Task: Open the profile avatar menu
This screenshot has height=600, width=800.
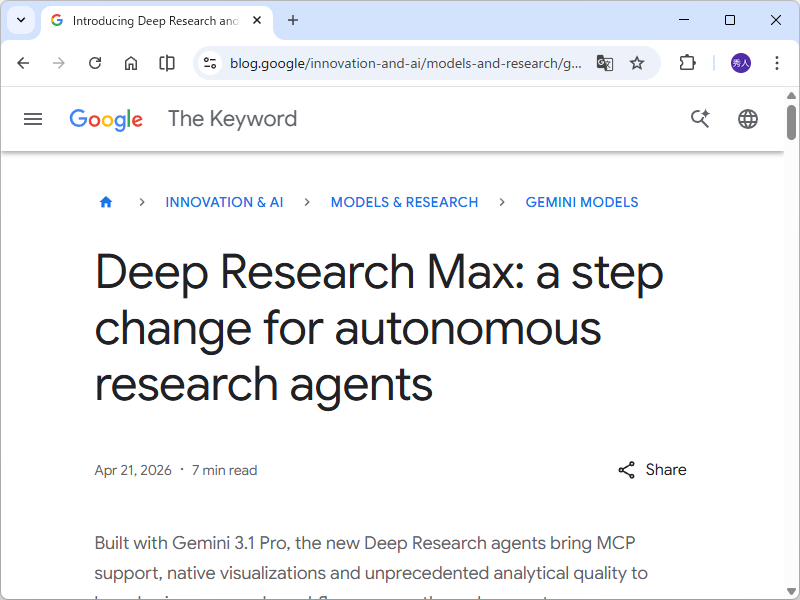Action: pos(741,63)
